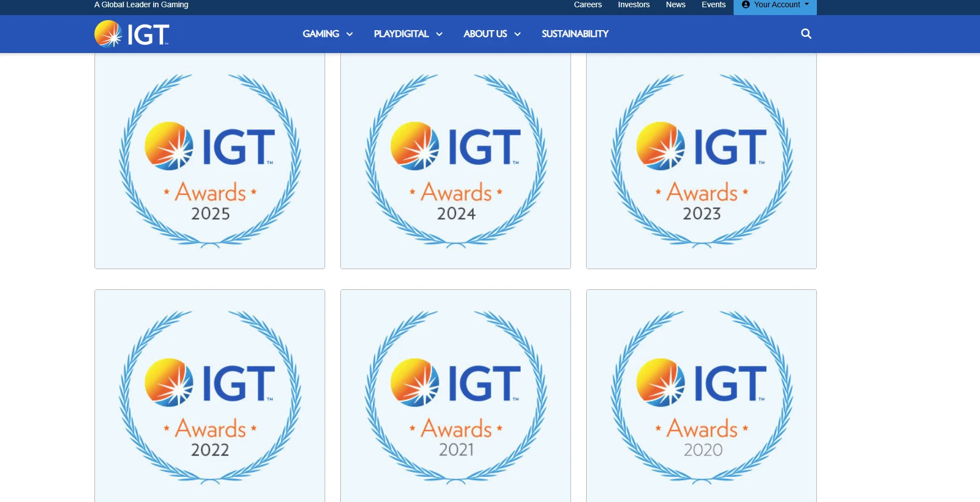The height and width of the screenshot is (502, 980).
Task: Expand the Gaming menu chevron
Action: tap(350, 34)
